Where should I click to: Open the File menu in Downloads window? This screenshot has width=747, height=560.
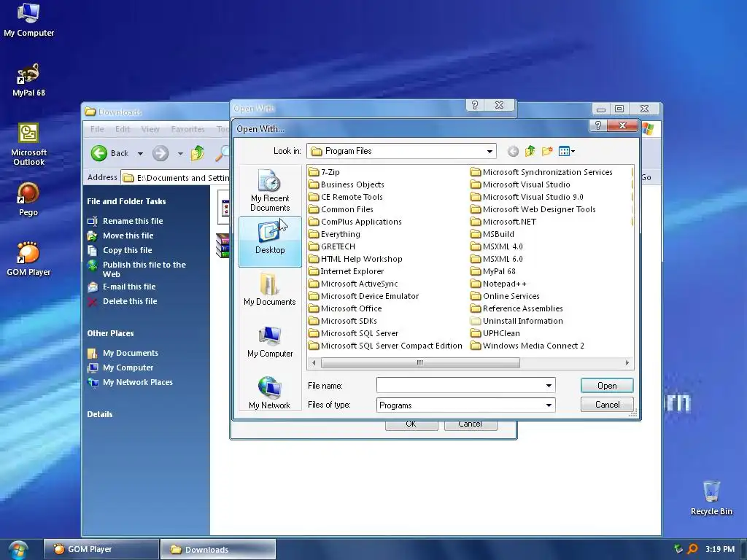coord(97,129)
